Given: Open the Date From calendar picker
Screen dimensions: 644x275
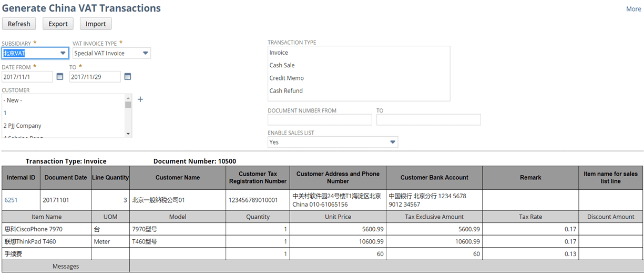Looking at the screenshot, I should pyautogui.click(x=60, y=77).
